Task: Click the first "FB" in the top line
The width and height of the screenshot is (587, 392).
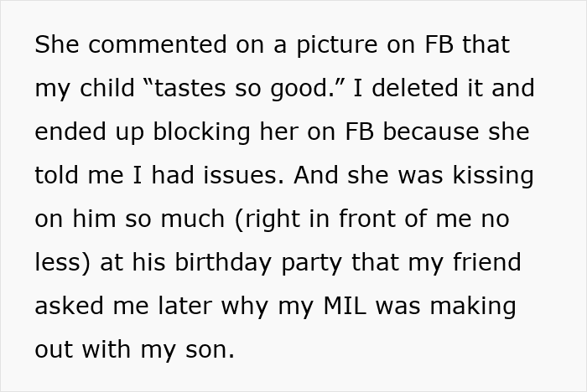Action: [439, 44]
